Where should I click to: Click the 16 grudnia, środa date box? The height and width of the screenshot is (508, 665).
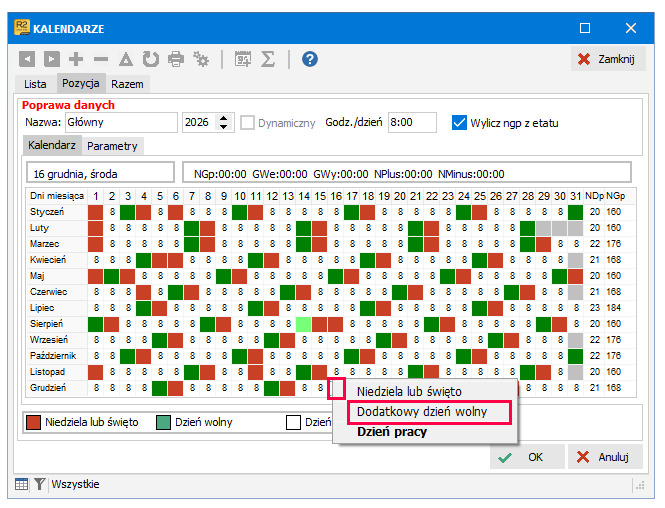click(x=101, y=173)
